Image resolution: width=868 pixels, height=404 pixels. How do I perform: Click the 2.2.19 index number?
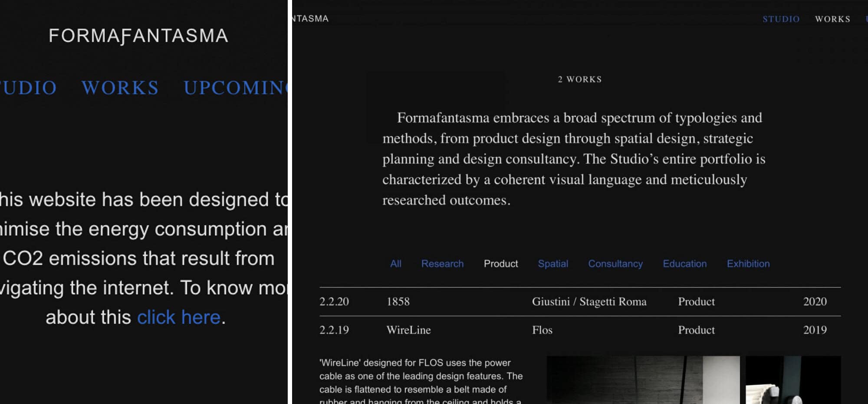coord(334,330)
